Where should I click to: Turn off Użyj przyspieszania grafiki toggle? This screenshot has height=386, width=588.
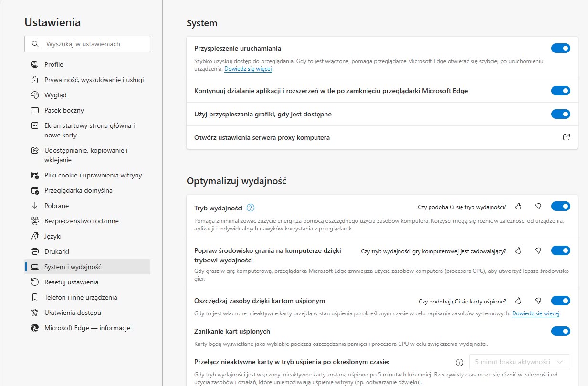click(x=560, y=114)
